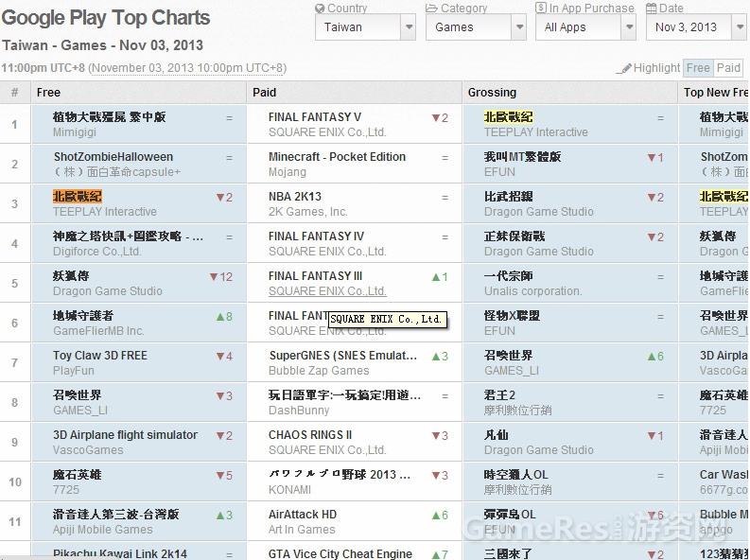Open Toy Claw 3D FREE entry
Image resolution: width=750 pixels, height=560 pixels.
(x=100, y=356)
